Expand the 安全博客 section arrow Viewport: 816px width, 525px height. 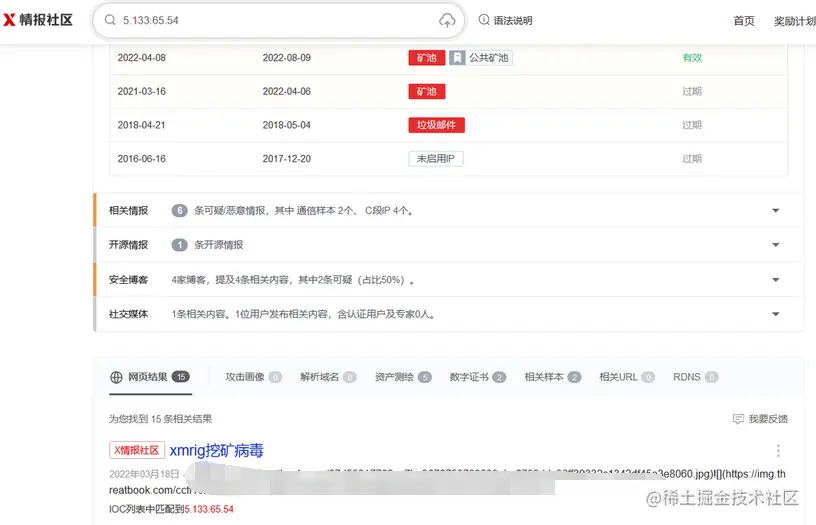pos(775,280)
